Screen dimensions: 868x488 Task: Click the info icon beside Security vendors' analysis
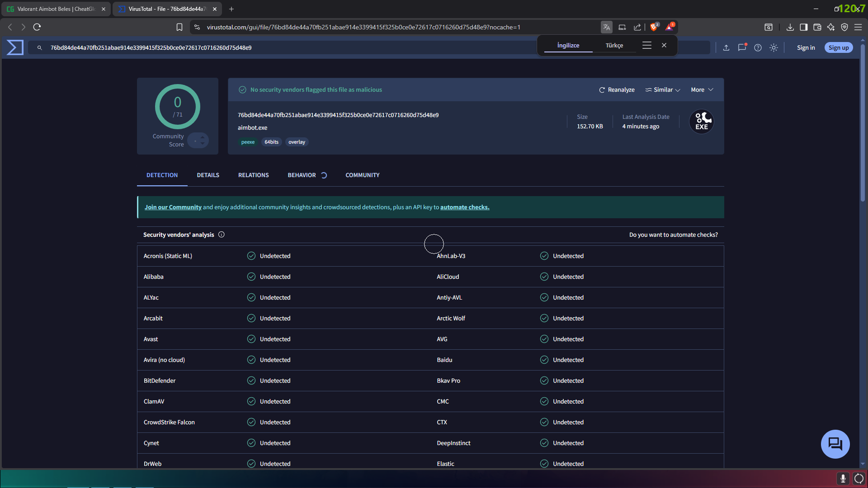pyautogui.click(x=222, y=235)
